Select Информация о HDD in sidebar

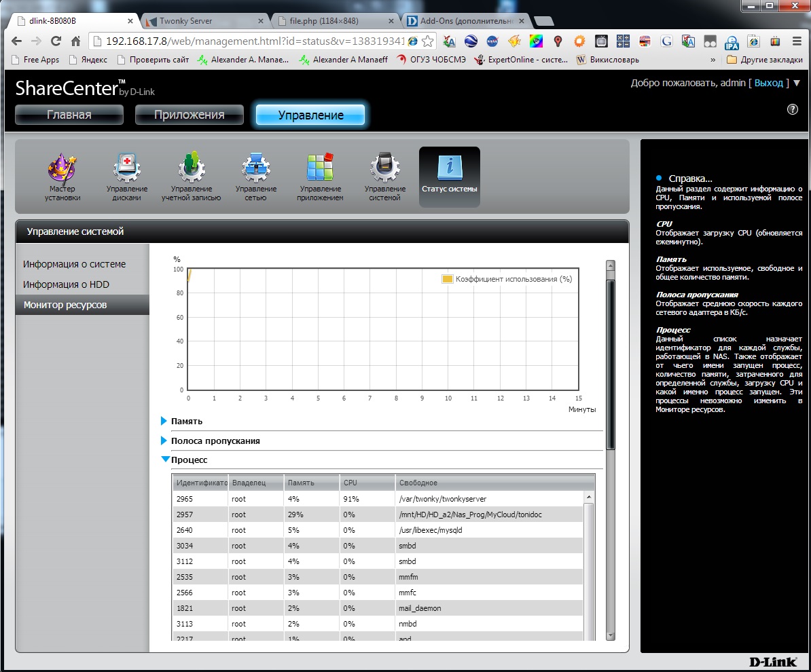coord(66,284)
